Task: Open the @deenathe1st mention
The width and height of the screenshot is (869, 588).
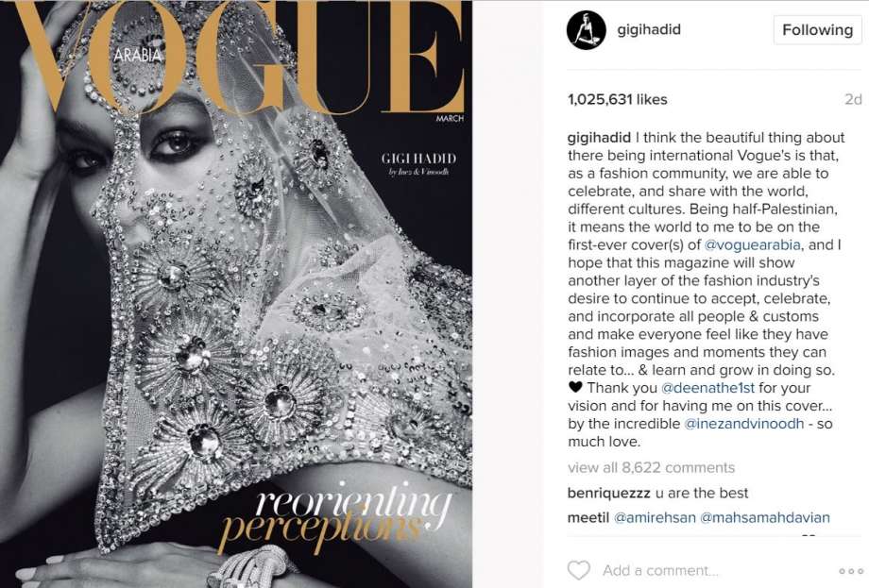Action: click(707, 388)
